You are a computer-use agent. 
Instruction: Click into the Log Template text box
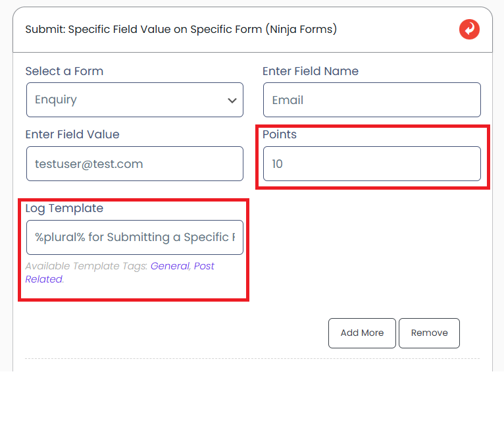point(134,237)
